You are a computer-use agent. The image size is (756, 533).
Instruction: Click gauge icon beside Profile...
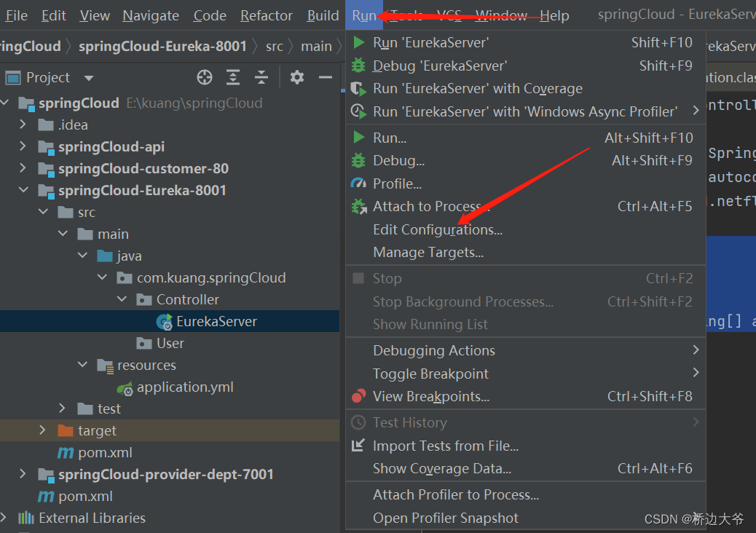[358, 183]
